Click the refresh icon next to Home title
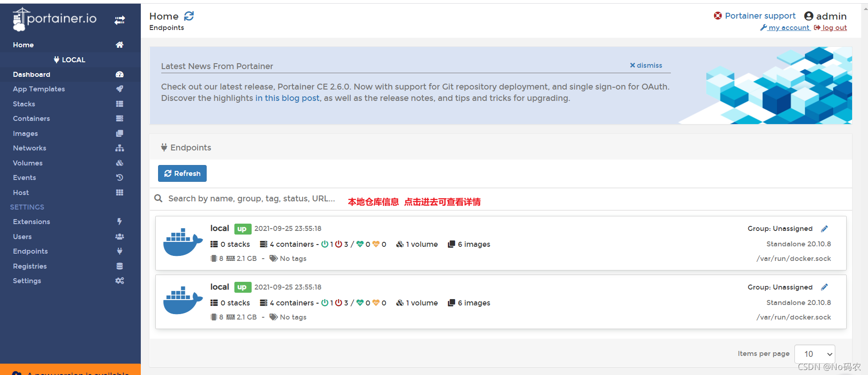 click(189, 16)
